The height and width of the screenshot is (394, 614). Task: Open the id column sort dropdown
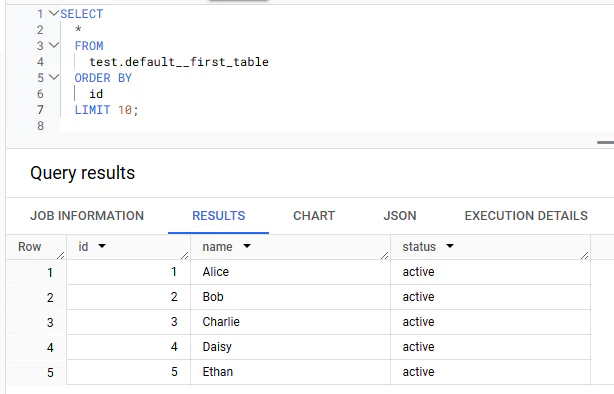click(102, 246)
